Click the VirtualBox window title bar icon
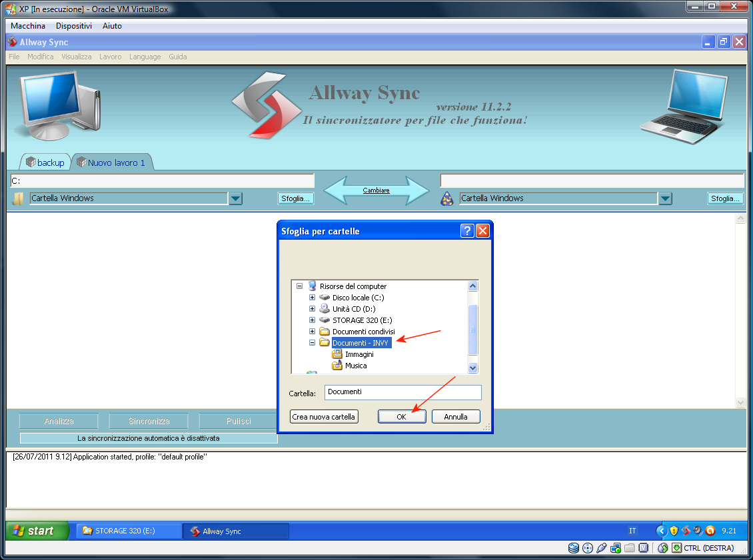Image resolution: width=753 pixels, height=560 pixels. click(x=11, y=9)
